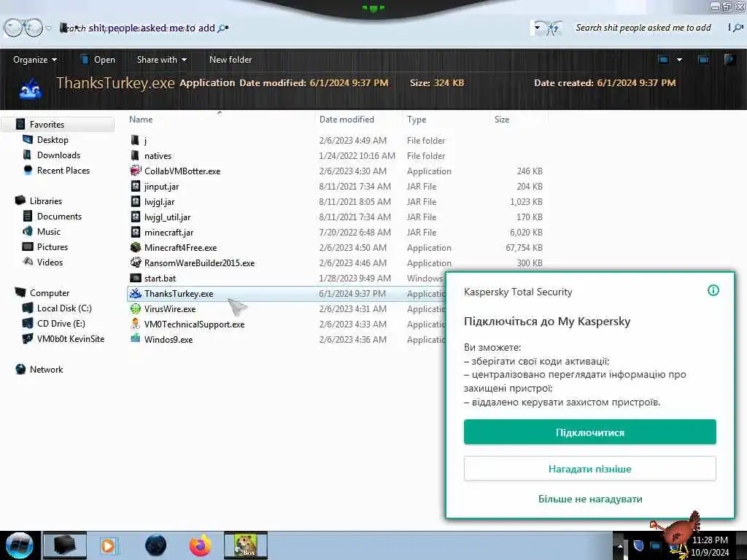
Task: Select the natives folder icon
Action: click(x=135, y=155)
